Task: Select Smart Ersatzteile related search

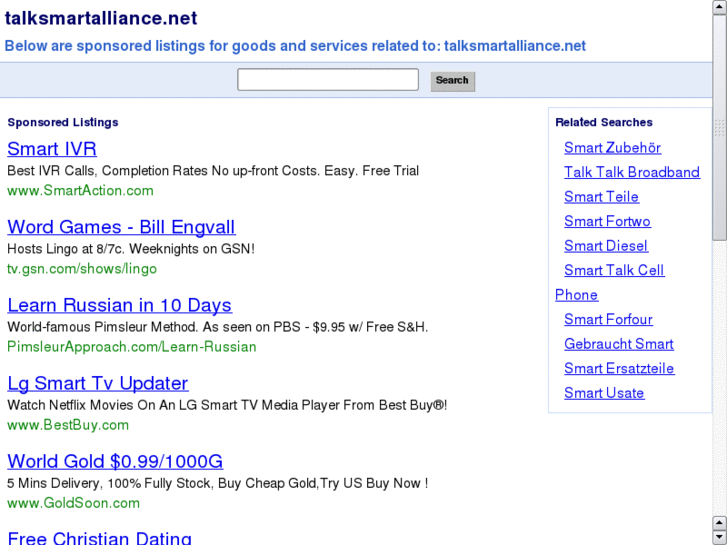Action: tap(619, 369)
